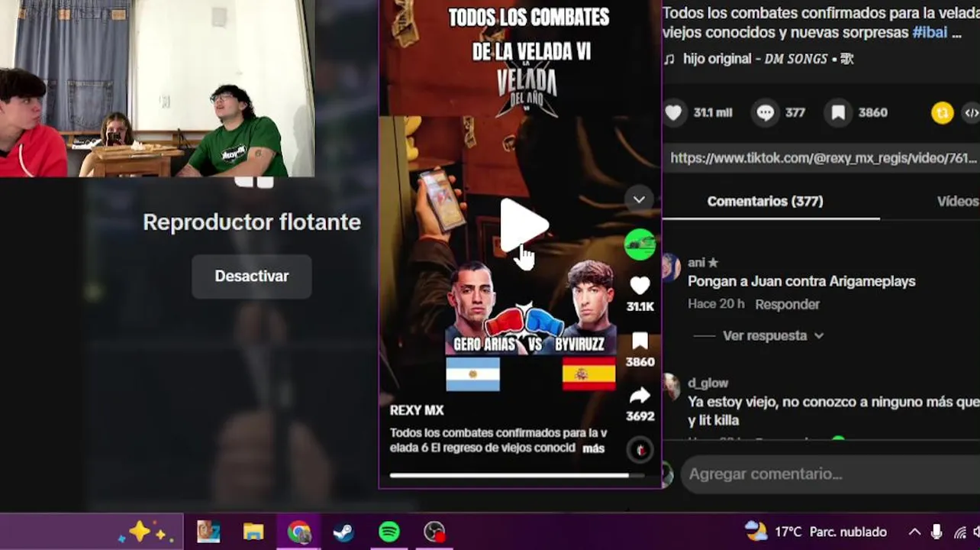980x550 pixels.
Task: Open Steam from the taskbar
Action: coord(343,532)
